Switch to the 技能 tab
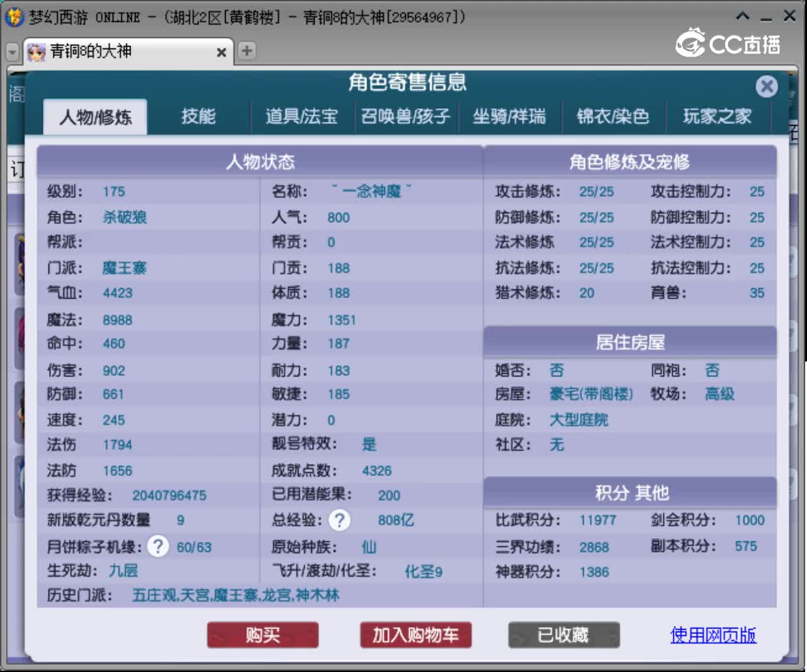Viewport: 807px width, 672px height. click(199, 117)
